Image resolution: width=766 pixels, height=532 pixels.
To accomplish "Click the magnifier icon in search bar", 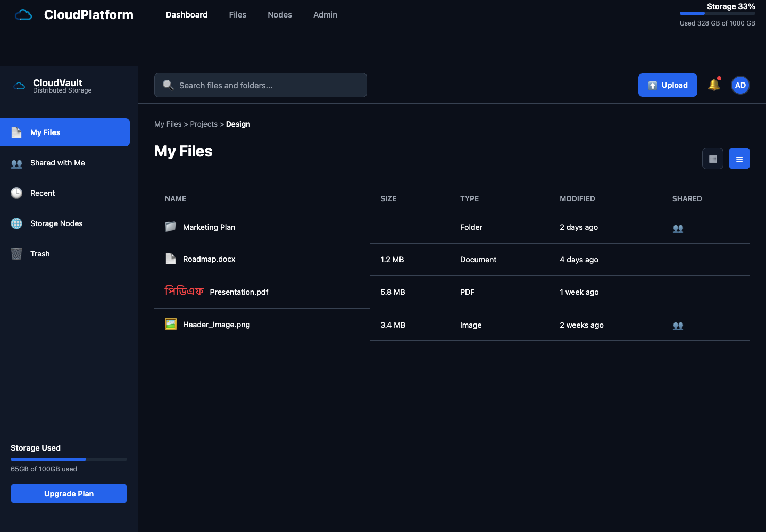I will click(168, 85).
